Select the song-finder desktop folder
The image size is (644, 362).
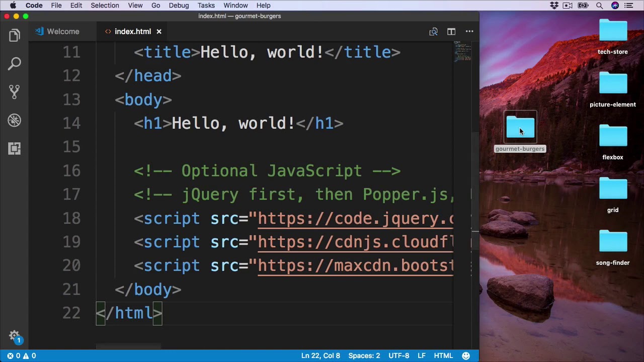pos(613,248)
